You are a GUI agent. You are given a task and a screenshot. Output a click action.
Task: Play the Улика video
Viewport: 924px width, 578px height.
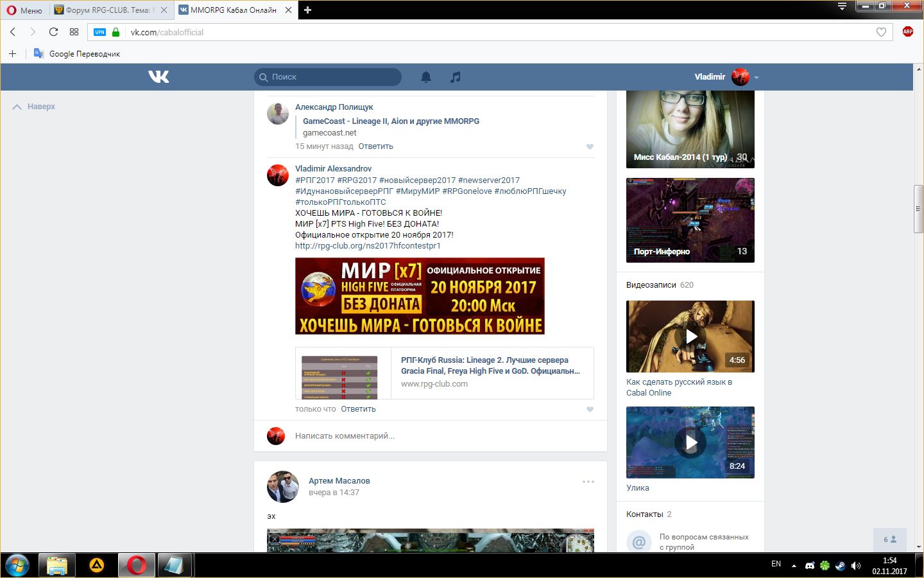point(690,442)
